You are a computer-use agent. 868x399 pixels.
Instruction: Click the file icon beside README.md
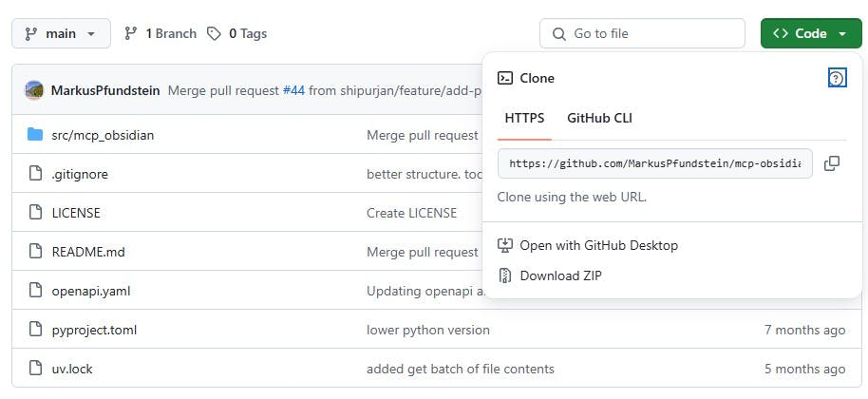click(x=35, y=251)
